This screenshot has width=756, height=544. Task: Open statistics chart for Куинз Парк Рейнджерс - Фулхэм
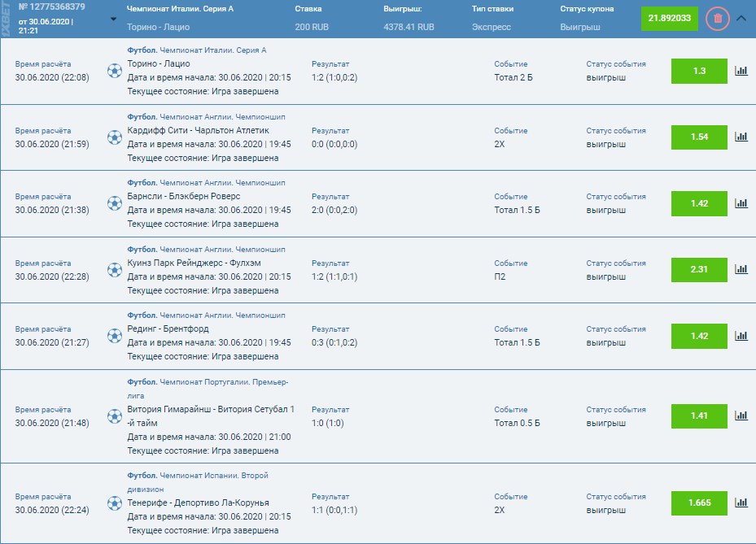pos(741,269)
